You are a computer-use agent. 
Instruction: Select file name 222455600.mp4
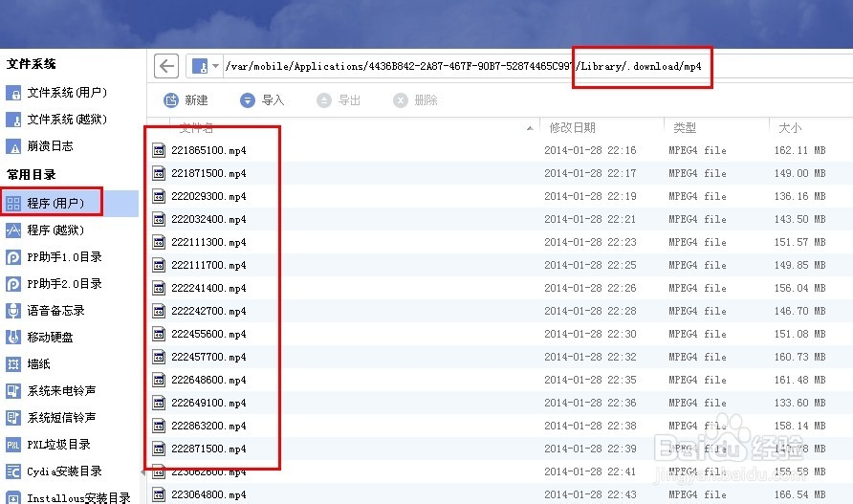pyautogui.click(x=208, y=334)
